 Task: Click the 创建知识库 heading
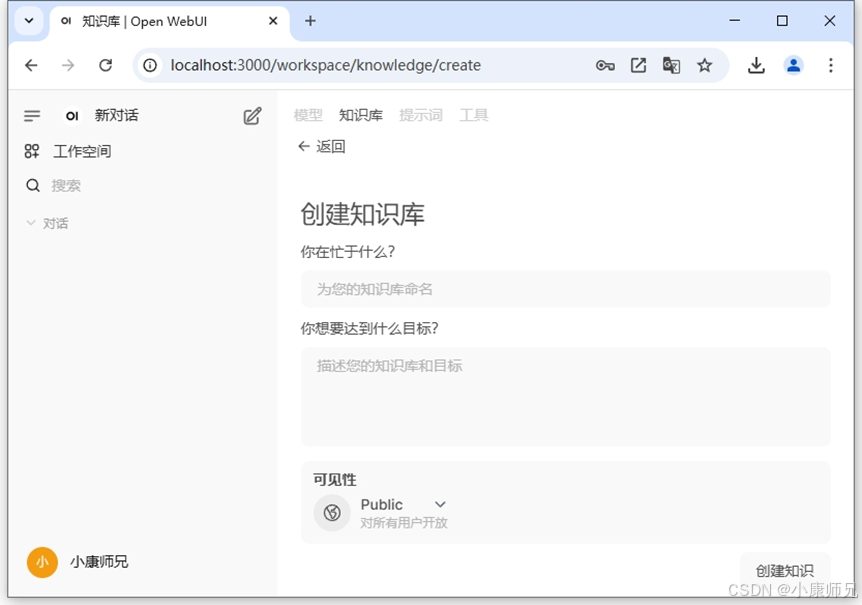362,214
